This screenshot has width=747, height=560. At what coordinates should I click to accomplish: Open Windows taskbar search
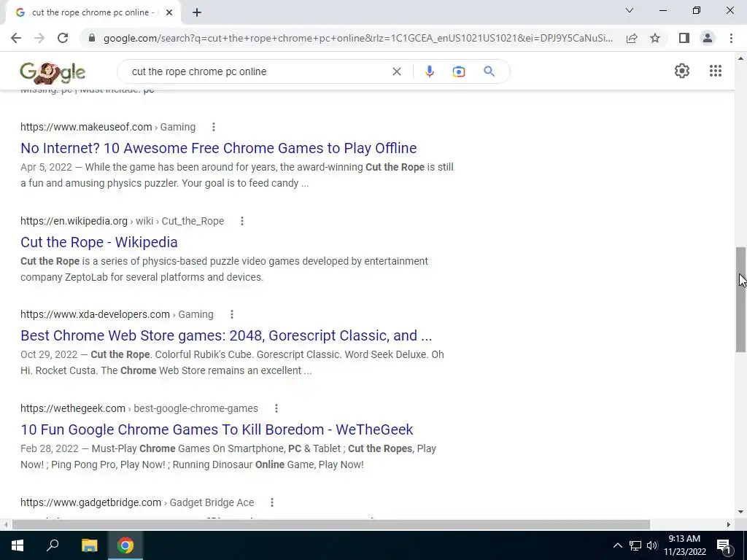pyautogui.click(x=53, y=545)
